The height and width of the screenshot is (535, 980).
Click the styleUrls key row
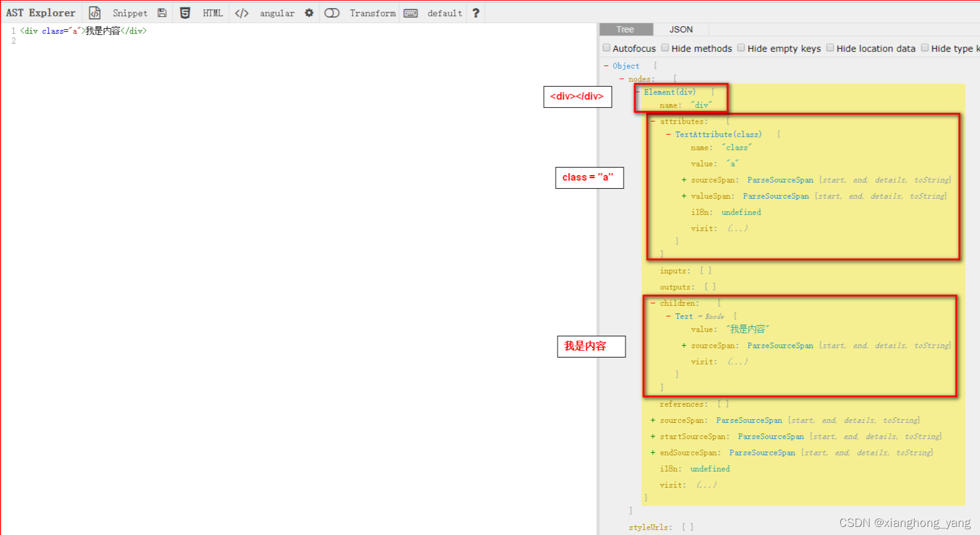click(661, 528)
